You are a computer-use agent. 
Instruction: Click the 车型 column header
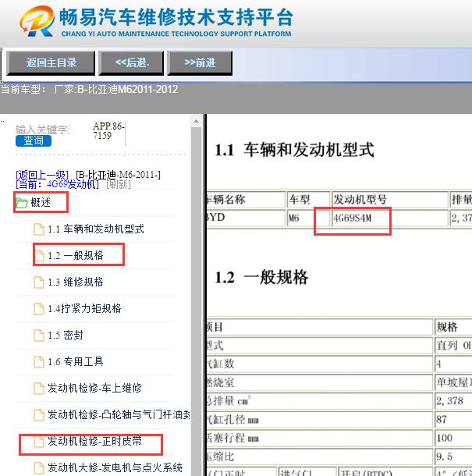[x=308, y=200]
